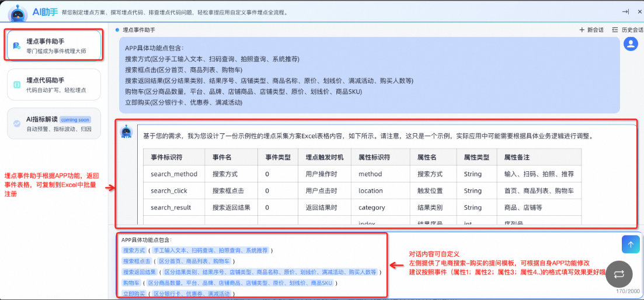Click the 搜索返回结果 tag in the input box

tap(140, 272)
